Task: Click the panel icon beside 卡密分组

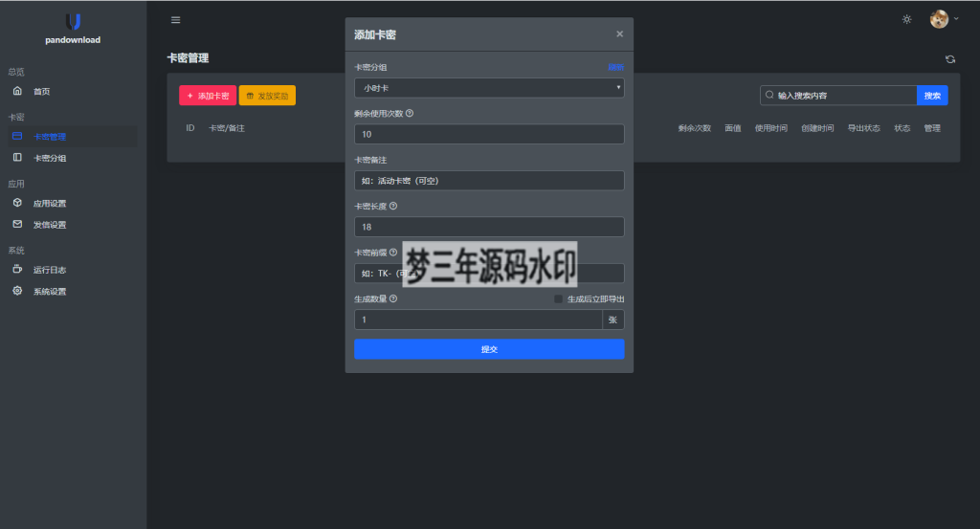Action: [x=17, y=158]
